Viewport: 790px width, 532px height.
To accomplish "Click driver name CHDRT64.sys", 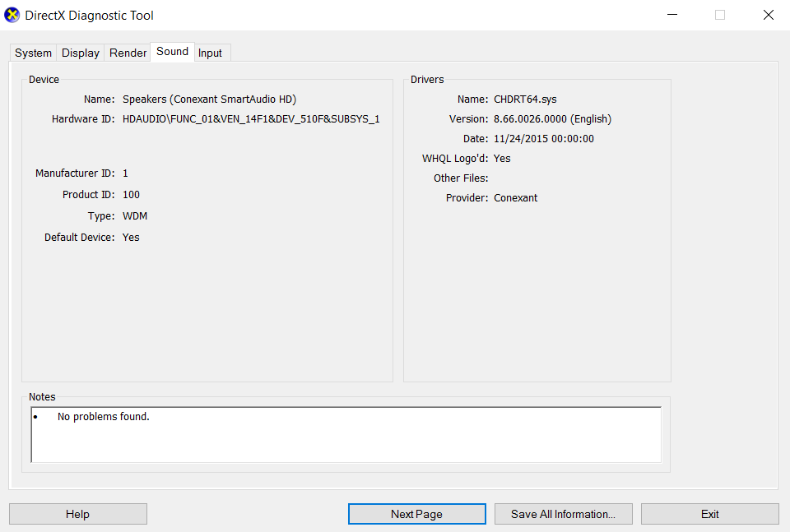I will [525, 99].
